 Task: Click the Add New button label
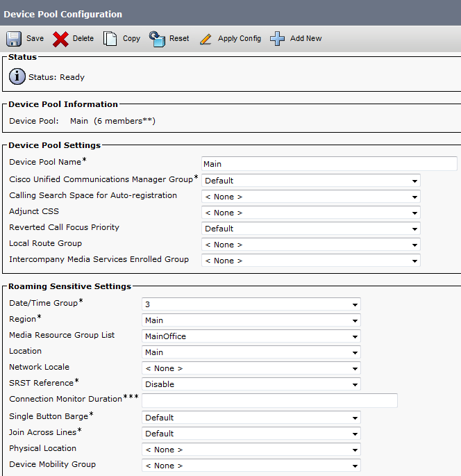pos(305,39)
